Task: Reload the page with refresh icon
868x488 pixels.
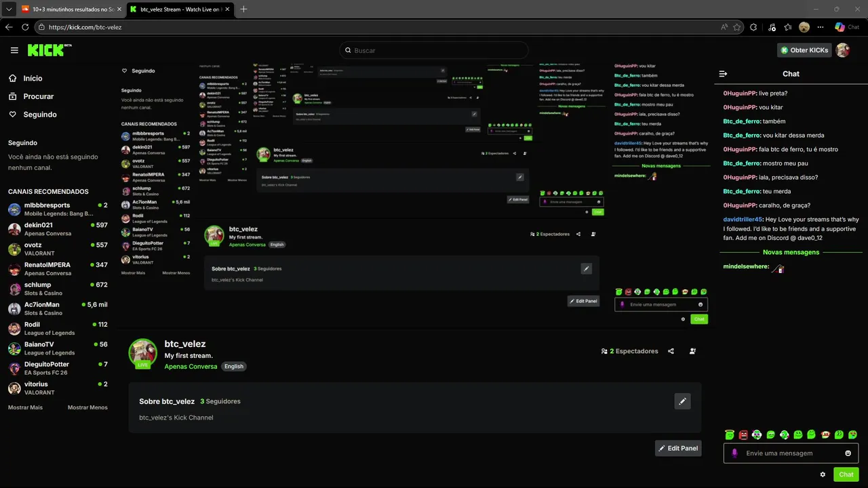Action: tap(25, 27)
